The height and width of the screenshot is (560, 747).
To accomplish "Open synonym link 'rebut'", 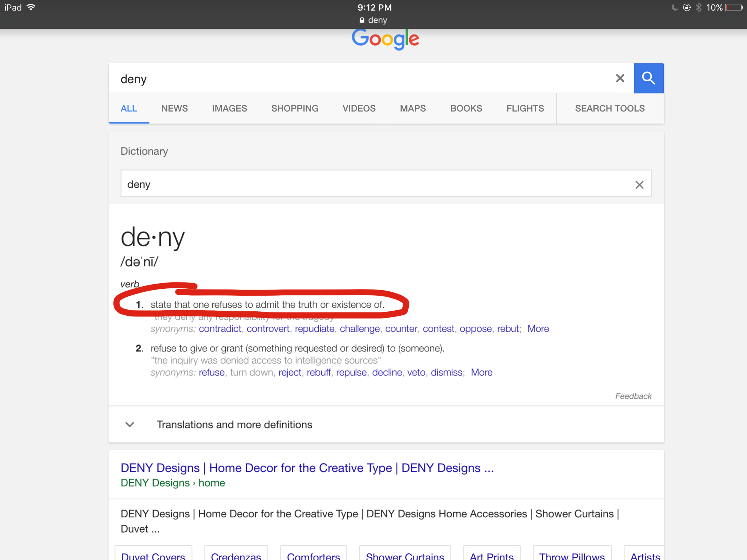I will pos(508,328).
